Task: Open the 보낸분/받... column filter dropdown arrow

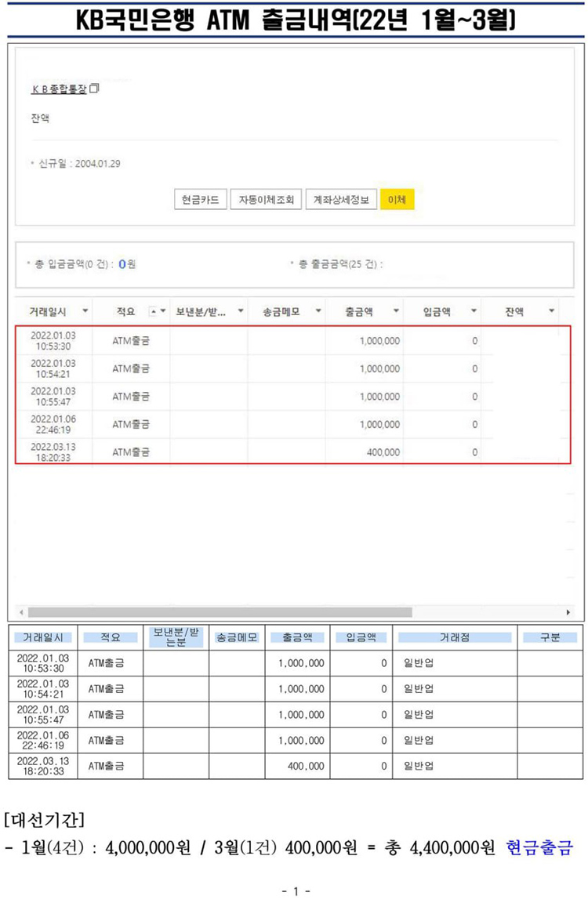Action: (241, 311)
